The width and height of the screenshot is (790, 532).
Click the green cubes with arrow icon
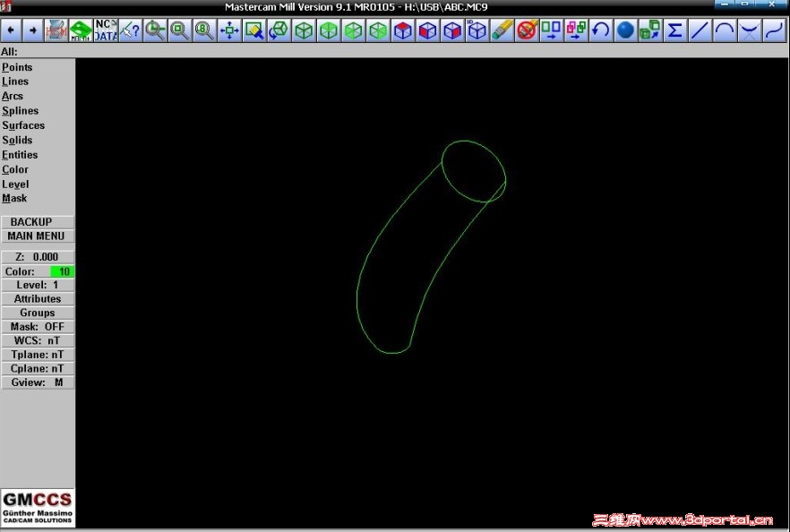pos(650,30)
